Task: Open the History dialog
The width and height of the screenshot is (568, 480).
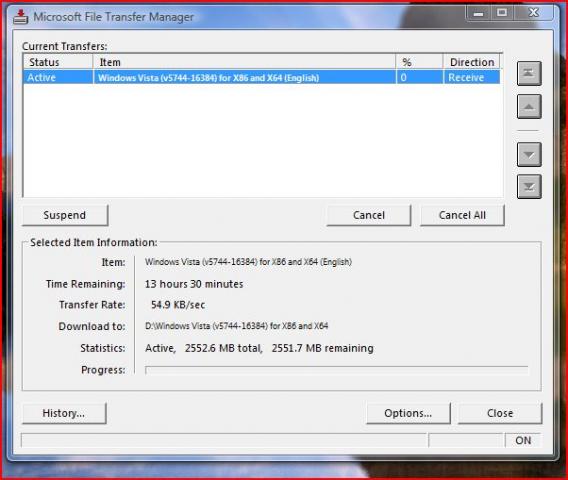Action: coord(64,413)
